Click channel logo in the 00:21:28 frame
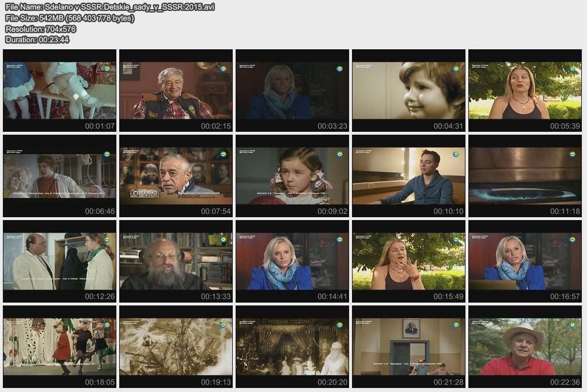 pos(456,325)
